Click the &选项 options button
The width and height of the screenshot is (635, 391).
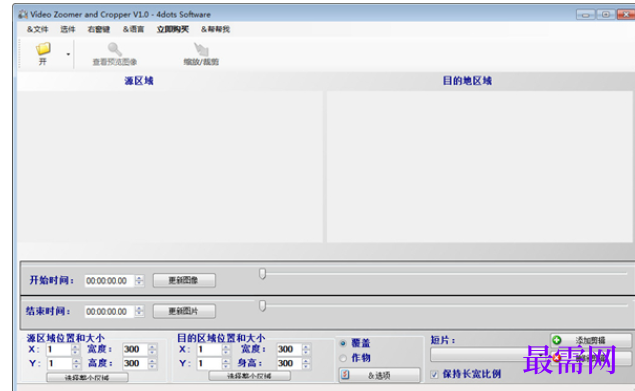point(379,375)
